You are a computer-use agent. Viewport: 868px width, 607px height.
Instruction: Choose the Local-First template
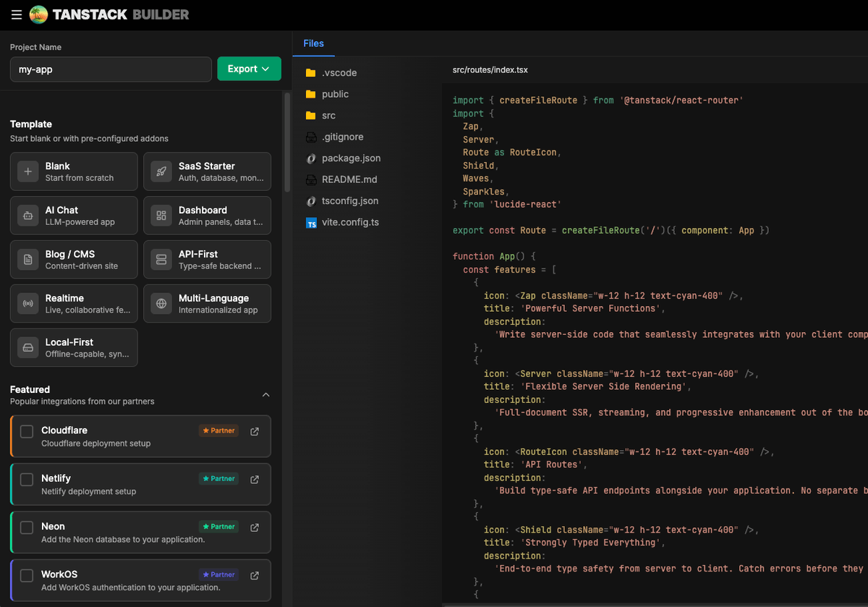74,348
